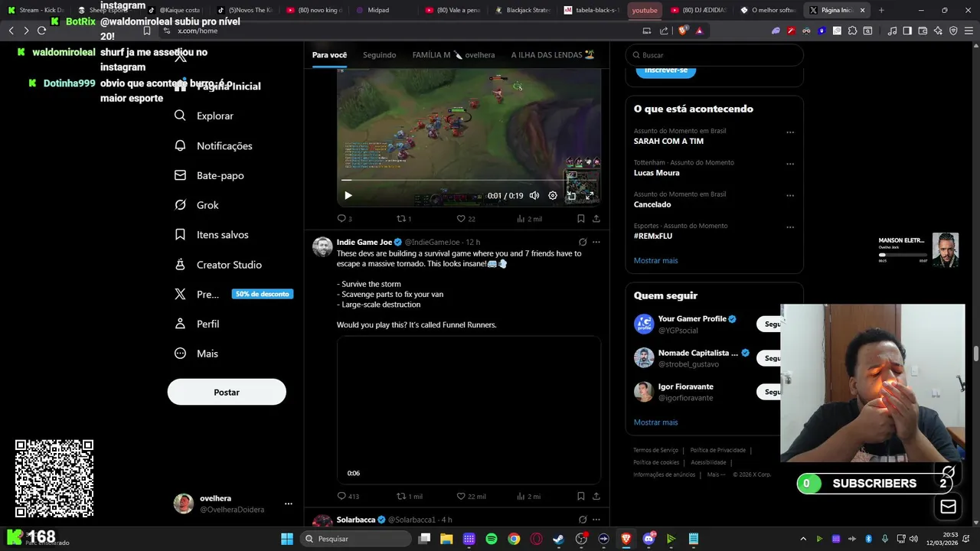Image resolution: width=980 pixels, height=551 pixels.
Task: Show more accounts under Quem seguir
Action: (x=655, y=422)
